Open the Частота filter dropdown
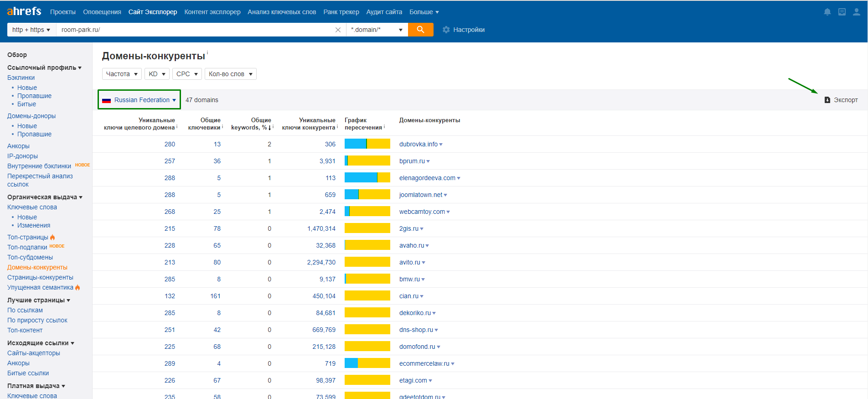 pos(122,74)
